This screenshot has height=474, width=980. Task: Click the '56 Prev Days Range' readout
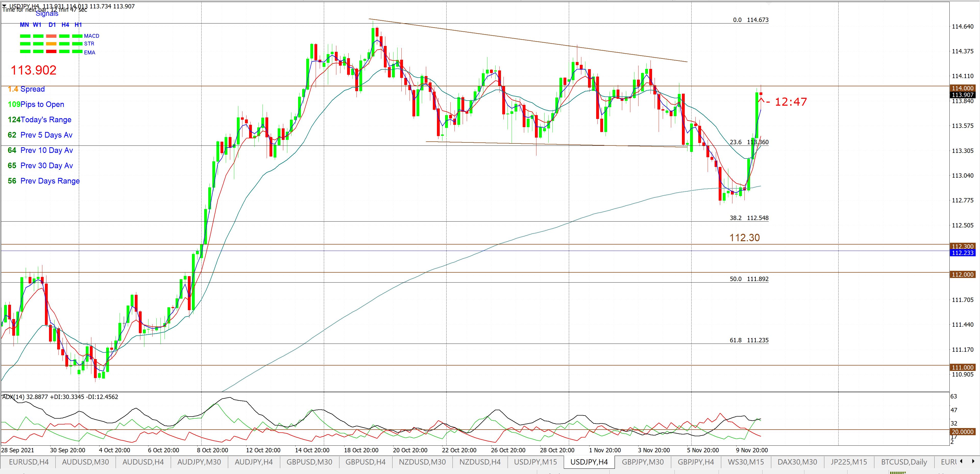coord(44,181)
